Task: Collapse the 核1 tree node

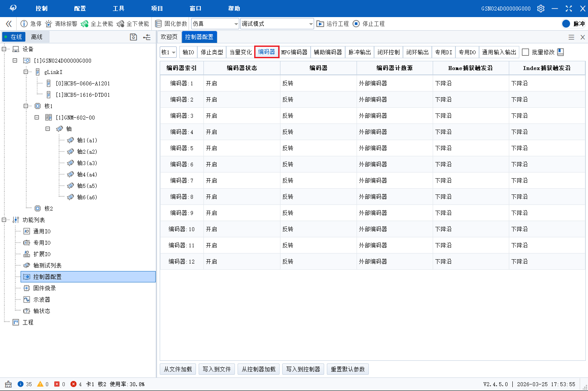Action: pos(26,106)
